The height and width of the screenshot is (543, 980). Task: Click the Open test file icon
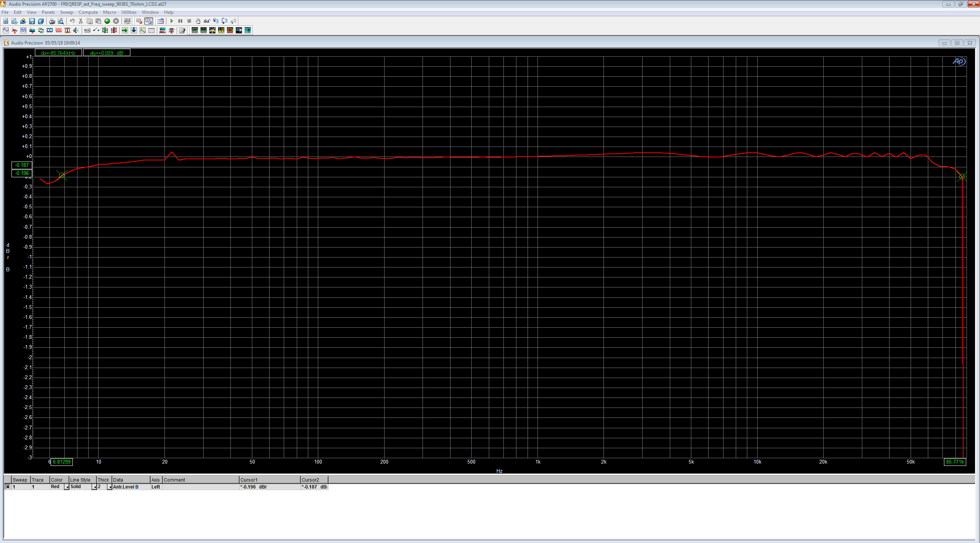pos(23,21)
